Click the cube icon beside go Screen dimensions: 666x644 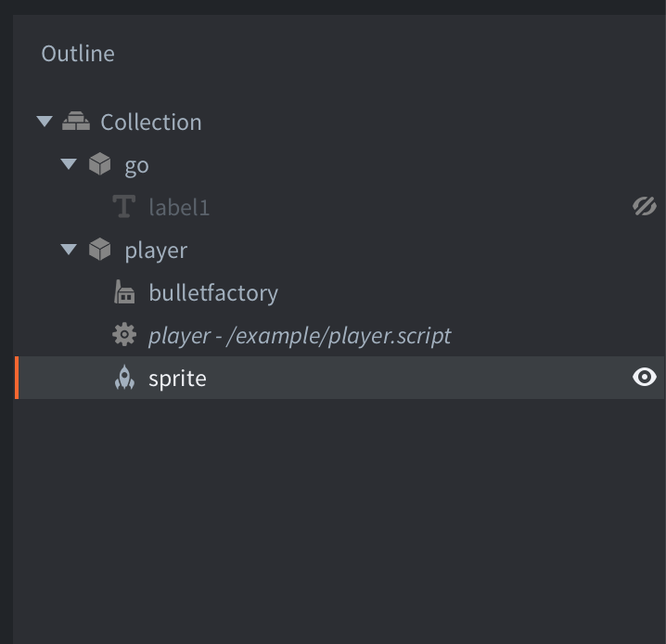[x=100, y=164]
